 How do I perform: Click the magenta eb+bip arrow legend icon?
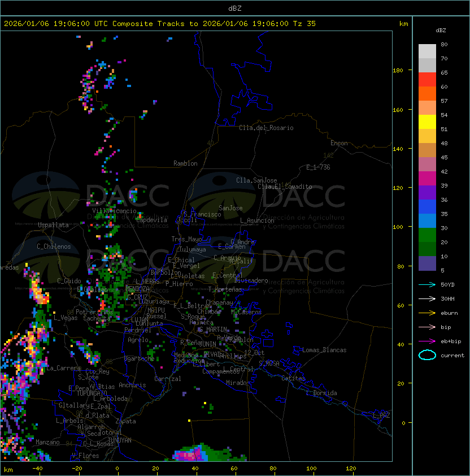click(427, 341)
